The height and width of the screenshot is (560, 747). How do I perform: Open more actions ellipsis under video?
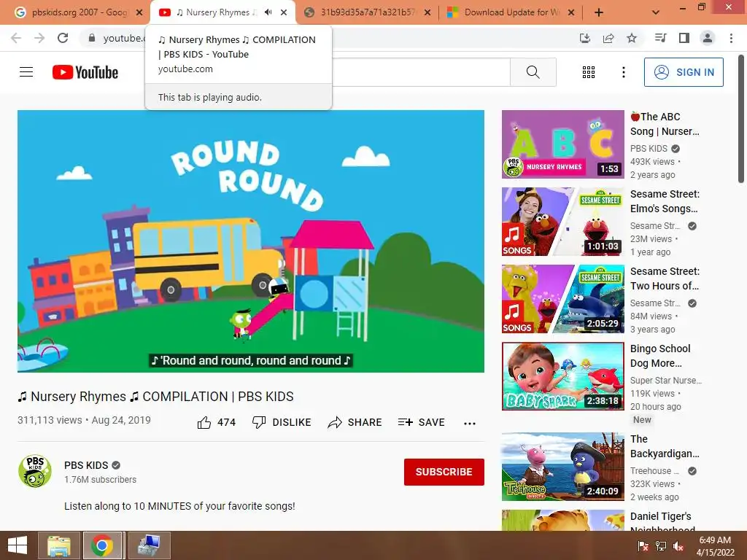pyautogui.click(x=470, y=424)
